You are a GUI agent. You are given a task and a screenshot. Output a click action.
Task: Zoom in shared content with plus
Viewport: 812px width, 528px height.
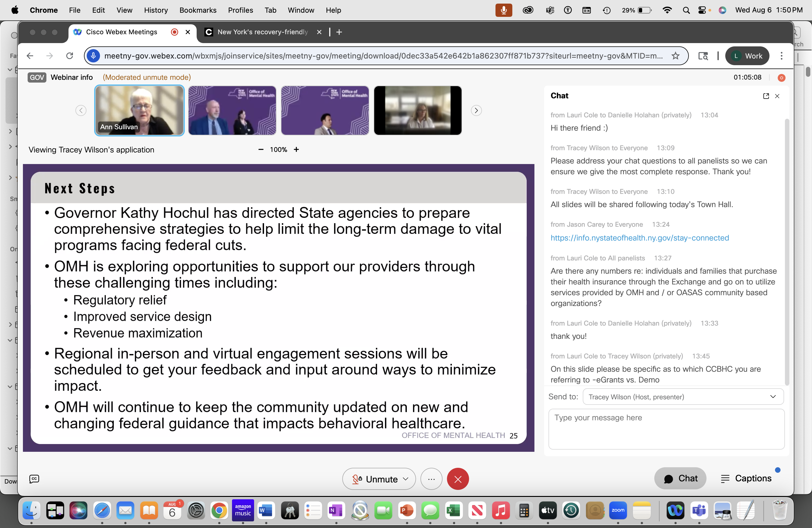coord(296,150)
